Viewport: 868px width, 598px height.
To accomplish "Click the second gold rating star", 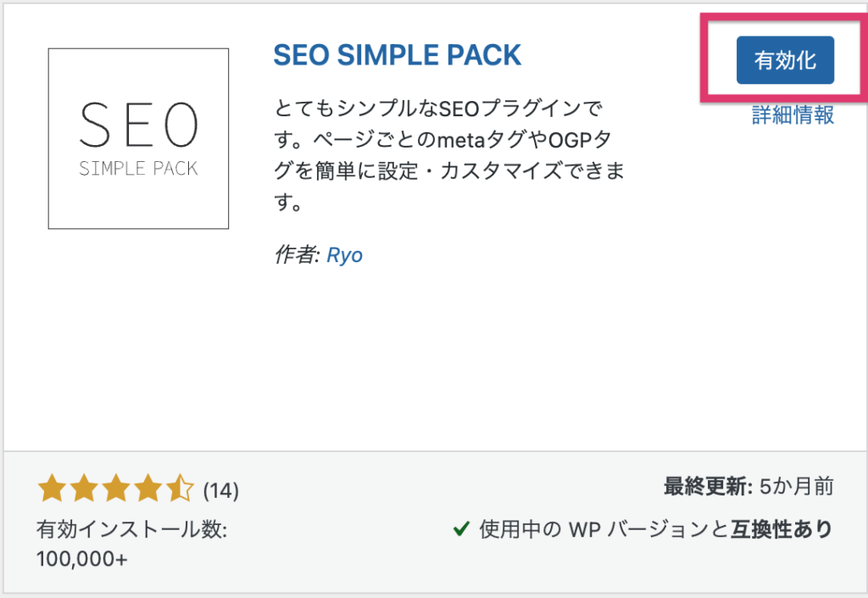I will pos(84,489).
